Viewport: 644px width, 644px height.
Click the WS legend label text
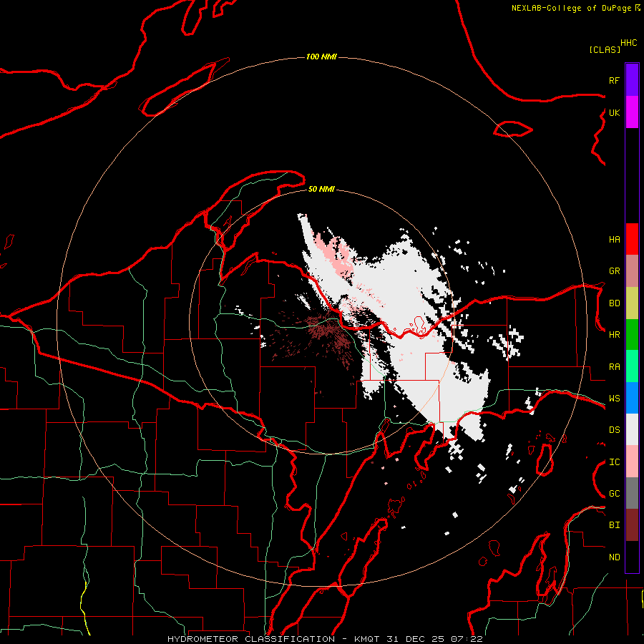tap(614, 399)
